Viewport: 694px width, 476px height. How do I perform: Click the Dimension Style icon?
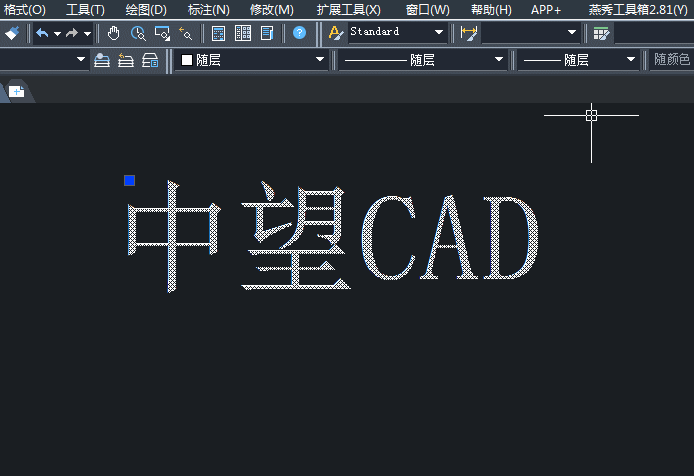click(469, 33)
